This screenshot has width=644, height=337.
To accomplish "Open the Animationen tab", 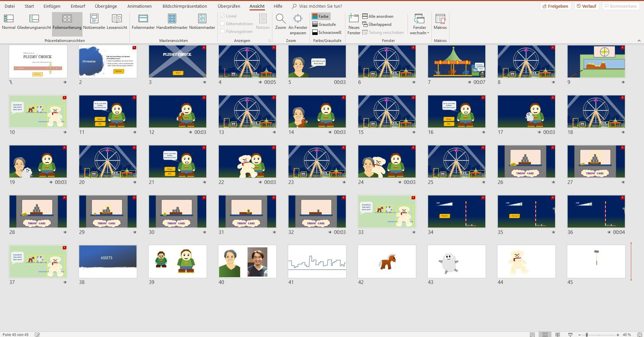I will pos(139,6).
